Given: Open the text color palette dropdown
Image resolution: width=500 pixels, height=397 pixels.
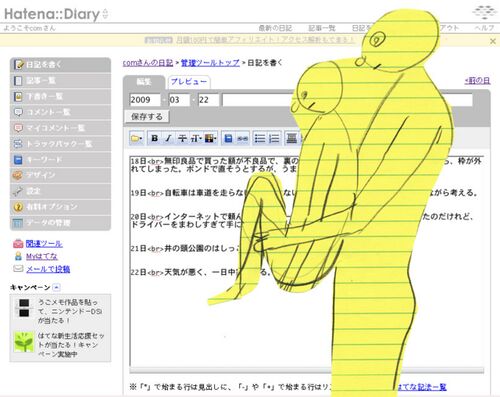Looking at the screenshot, I should coord(210,138).
